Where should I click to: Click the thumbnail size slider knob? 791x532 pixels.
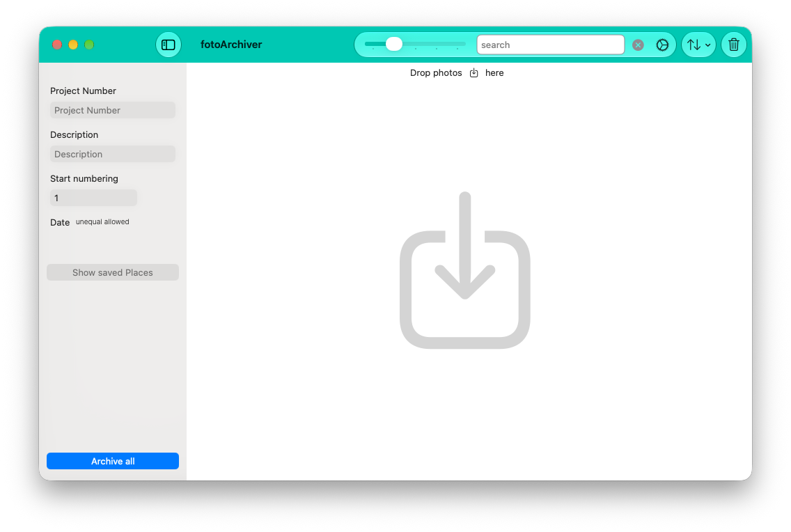(394, 45)
